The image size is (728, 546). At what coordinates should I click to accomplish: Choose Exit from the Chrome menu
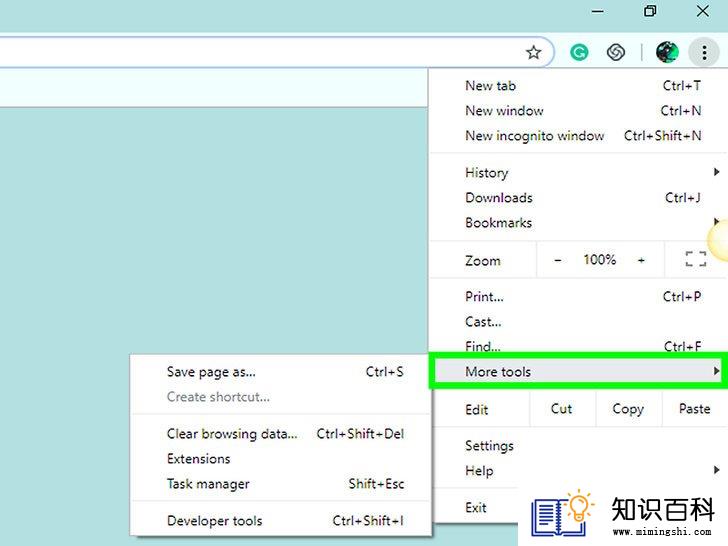(x=474, y=507)
